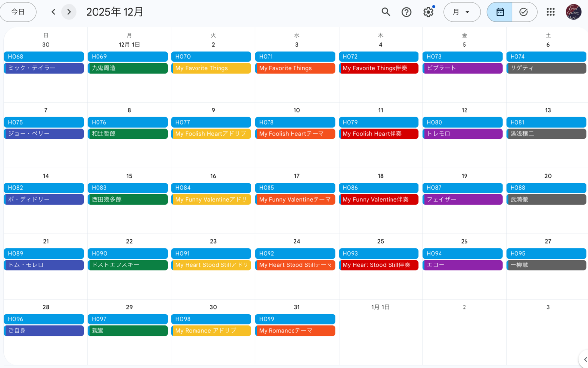
Task: Open event H093 on the 25th
Action: 379,253
